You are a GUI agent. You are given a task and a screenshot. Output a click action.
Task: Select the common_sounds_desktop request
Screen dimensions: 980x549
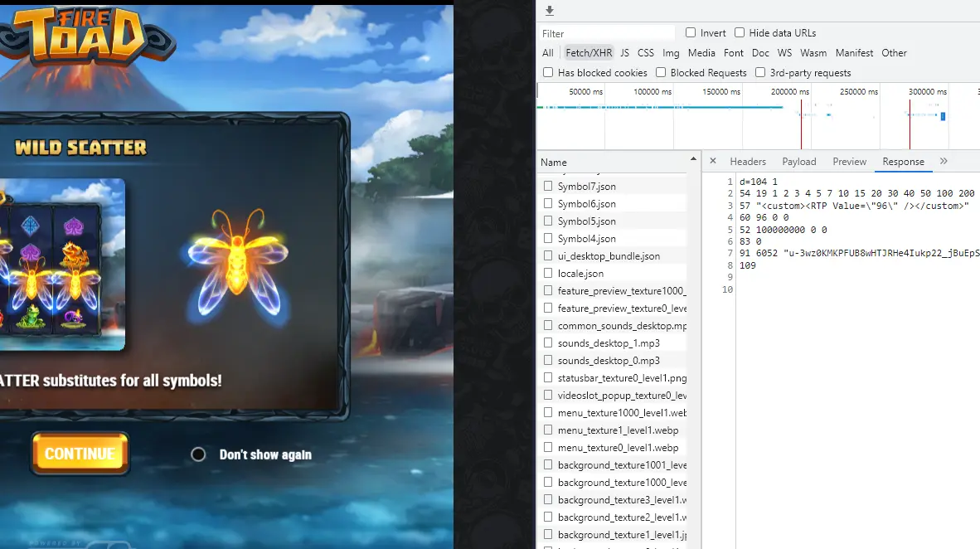(x=622, y=326)
